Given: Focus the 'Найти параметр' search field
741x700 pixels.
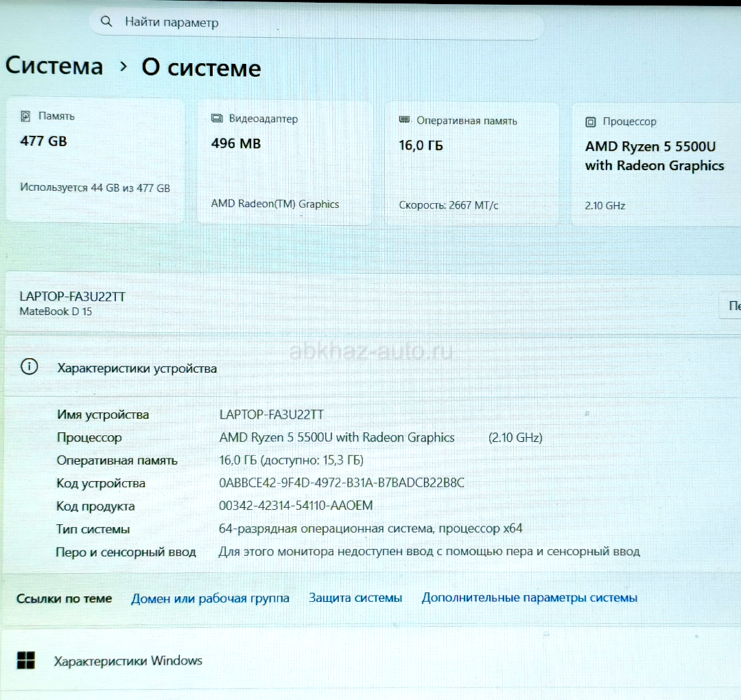Looking at the screenshot, I should 316,22.
